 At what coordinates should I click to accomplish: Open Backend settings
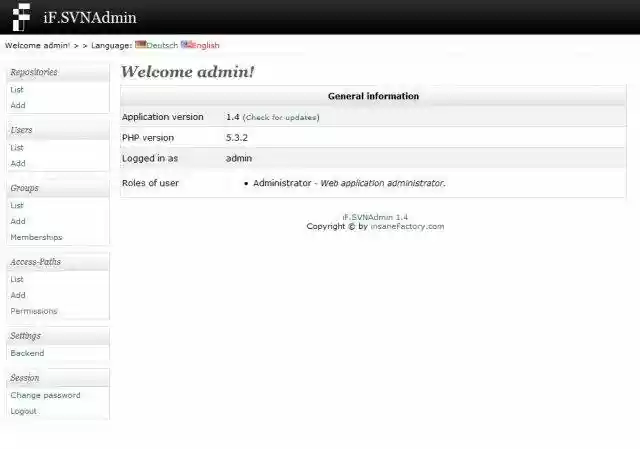click(x=27, y=353)
